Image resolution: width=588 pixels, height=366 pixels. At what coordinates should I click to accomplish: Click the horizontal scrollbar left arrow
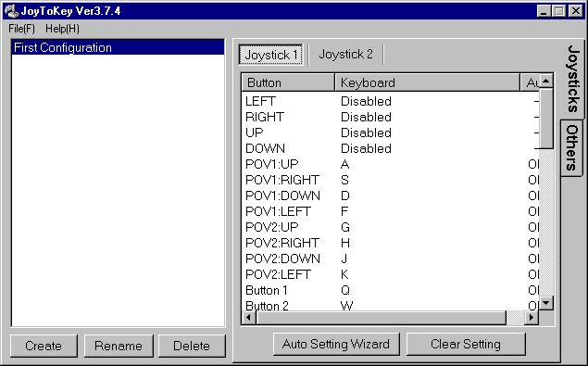tap(248, 318)
